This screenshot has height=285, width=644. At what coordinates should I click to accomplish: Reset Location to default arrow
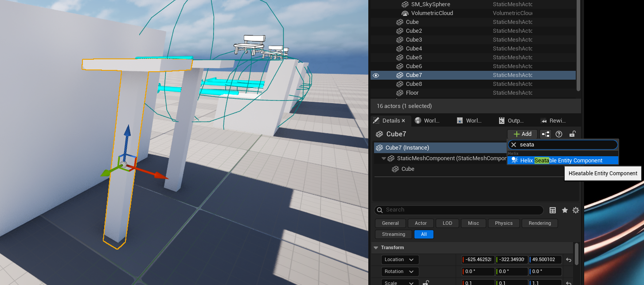569,260
